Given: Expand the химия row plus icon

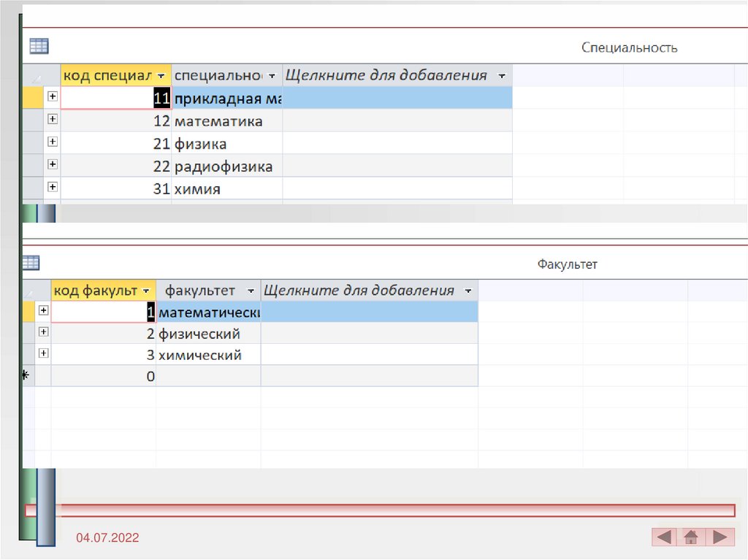Looking at the screenshot, I should (52, 187).
